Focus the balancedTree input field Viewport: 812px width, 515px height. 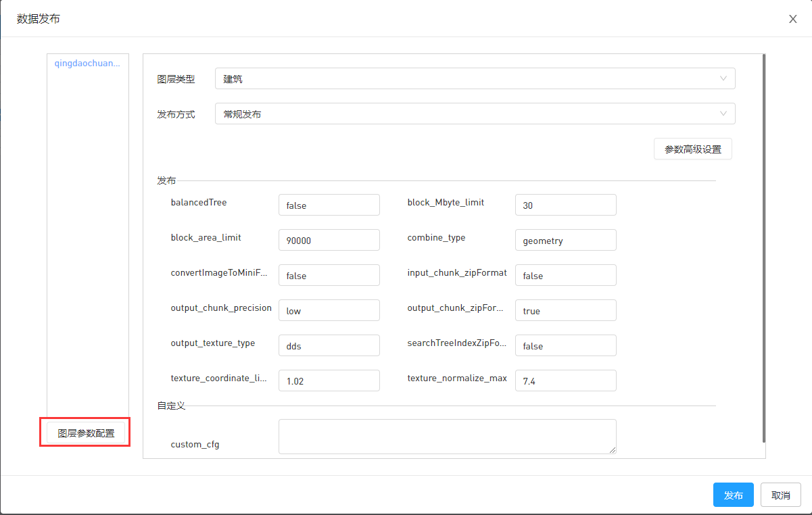pyautogui.click(x=329, y=205)
